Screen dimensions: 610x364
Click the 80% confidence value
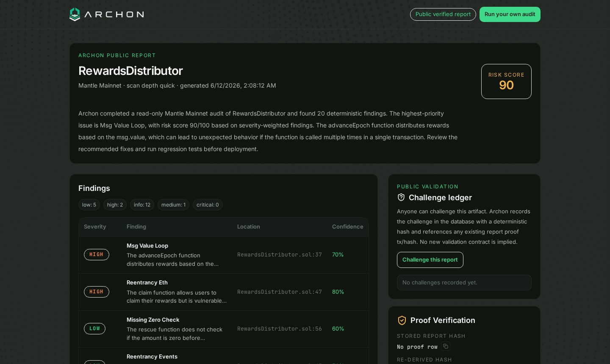tap(338, 292)
